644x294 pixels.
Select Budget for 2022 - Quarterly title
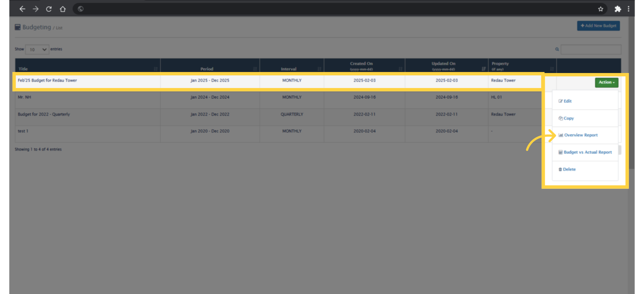(x=44, y=114)
